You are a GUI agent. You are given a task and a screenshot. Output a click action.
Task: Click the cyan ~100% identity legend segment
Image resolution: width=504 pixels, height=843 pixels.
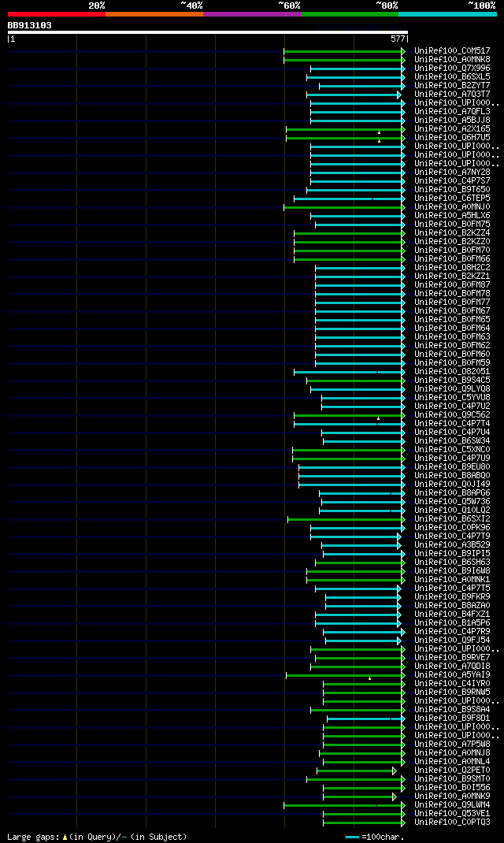(447, 14)
